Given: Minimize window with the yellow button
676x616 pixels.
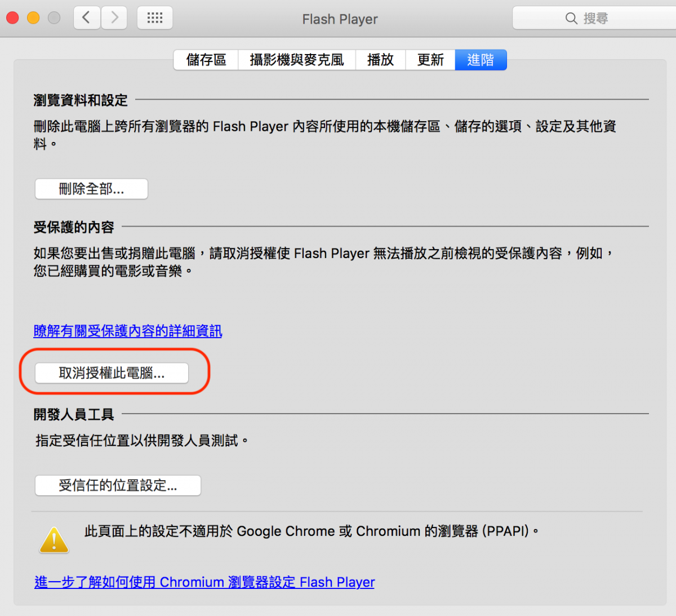Looking at the screenshot, I should pos(33,18).
